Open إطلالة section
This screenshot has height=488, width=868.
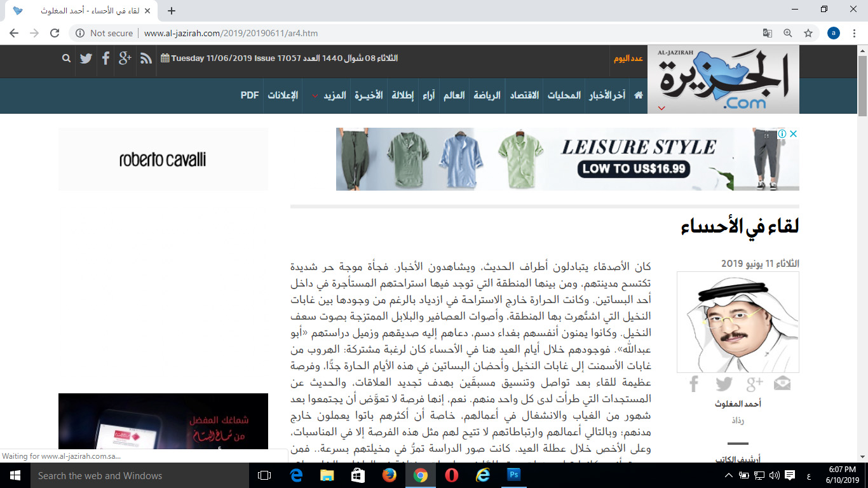402,95
